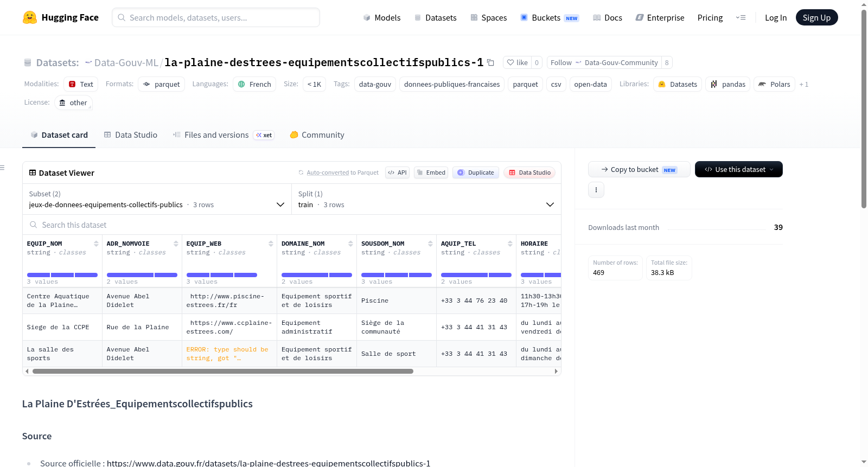868x467 pixels.
Task: Open the official data.gouv.fr source link
Action: [269, 463]
